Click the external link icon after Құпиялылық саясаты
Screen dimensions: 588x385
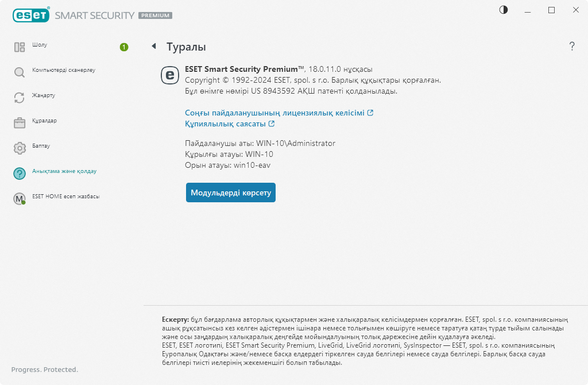(x=272, y=124)
